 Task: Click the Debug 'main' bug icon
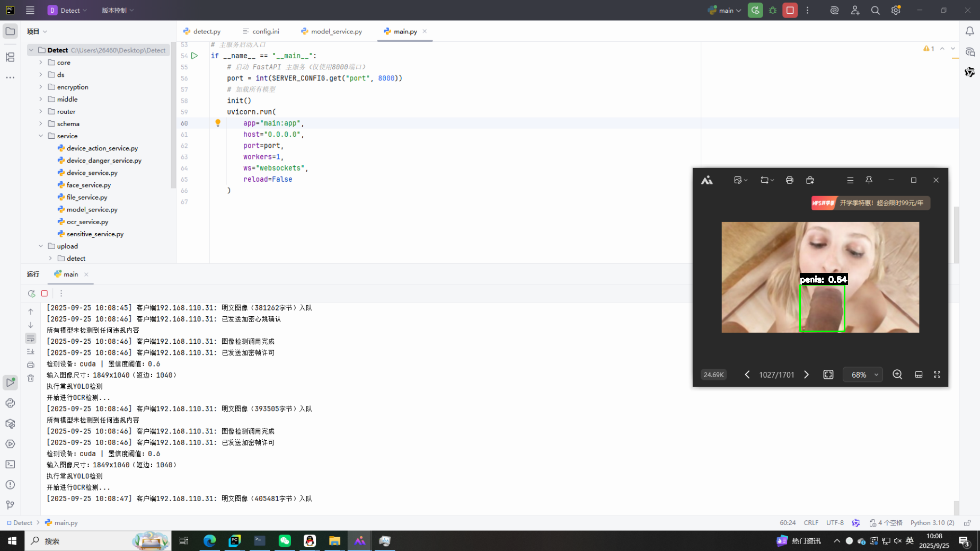pyautogui.click(x=773, y=10)
